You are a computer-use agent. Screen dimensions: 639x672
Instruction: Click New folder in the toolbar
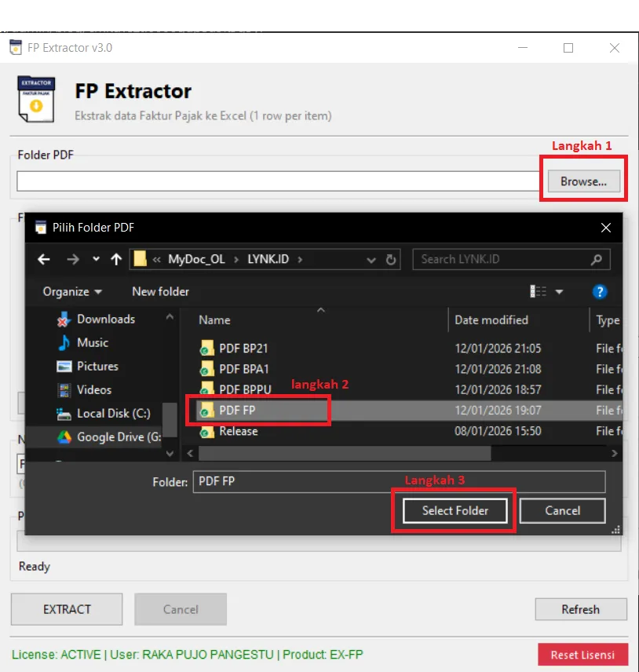(160, 292)
